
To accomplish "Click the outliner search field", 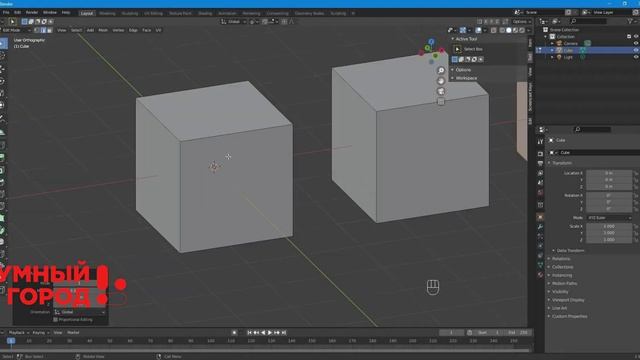I will tap(588, 21).
